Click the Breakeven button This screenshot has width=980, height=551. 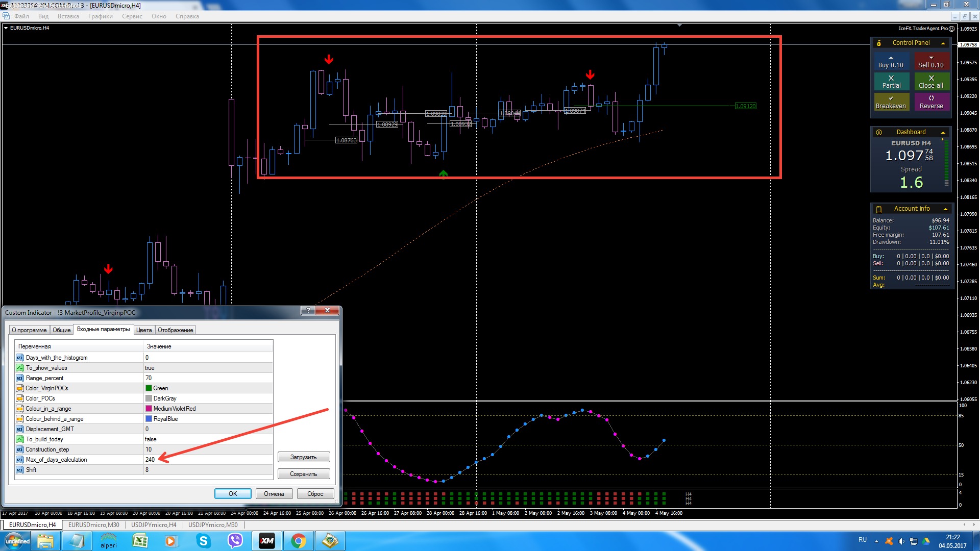891,102
